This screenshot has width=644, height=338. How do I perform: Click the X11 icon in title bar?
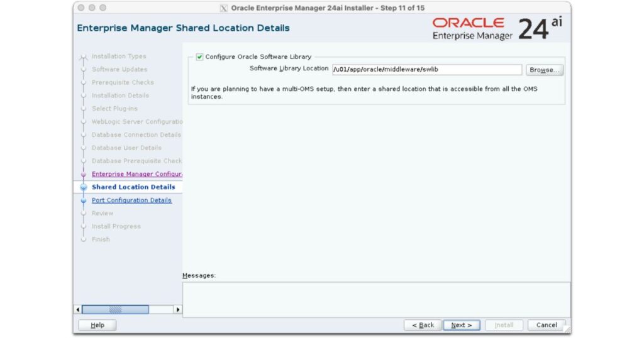pyautogui.click(x=223, y=8)
